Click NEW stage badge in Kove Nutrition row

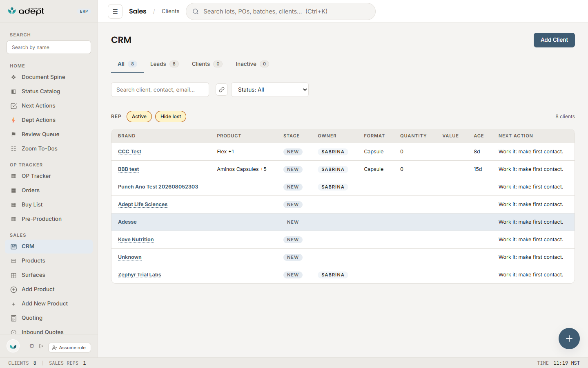click(293, 240)
